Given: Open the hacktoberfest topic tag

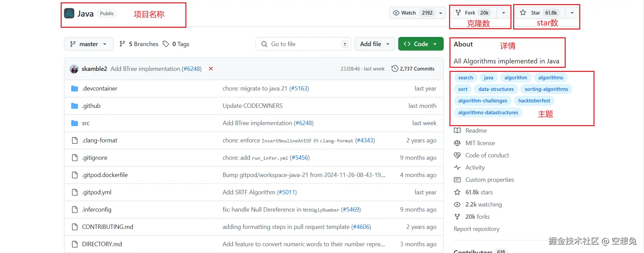Looking at the screenshot, I should point(534,101).
